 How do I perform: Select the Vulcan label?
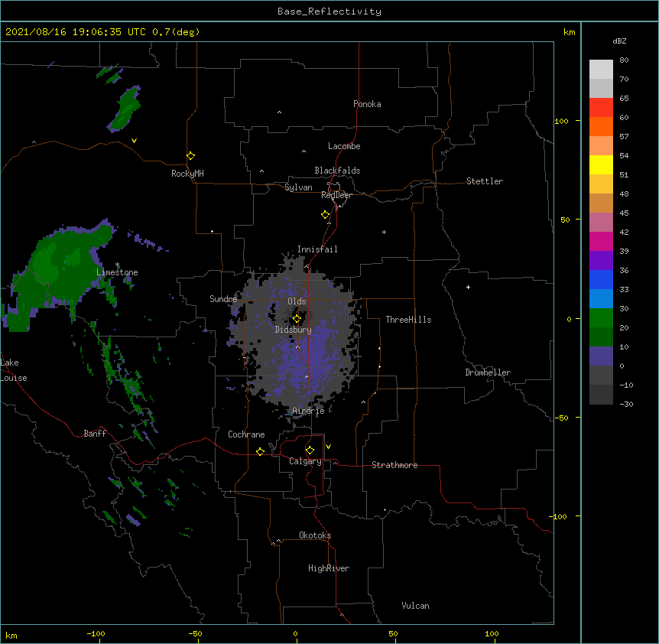tap(415, 606)
